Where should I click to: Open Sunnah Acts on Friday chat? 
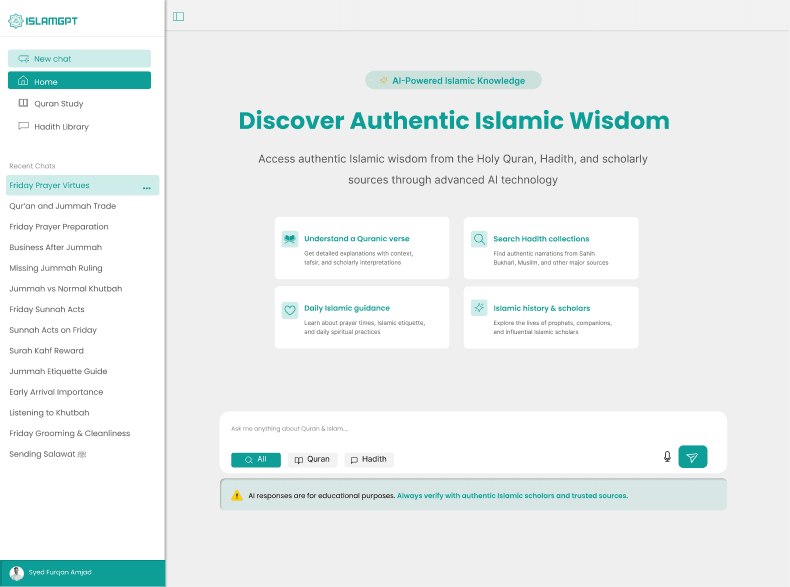pos(53,330)
